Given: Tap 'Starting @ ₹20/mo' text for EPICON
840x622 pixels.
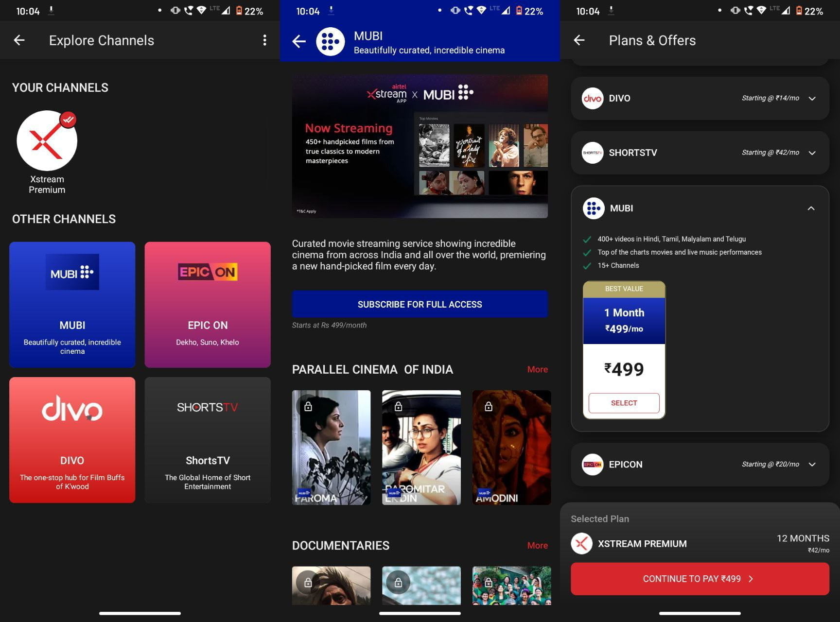Looking at the screenshot, I should pyautogui.click(x=770, y=464).
